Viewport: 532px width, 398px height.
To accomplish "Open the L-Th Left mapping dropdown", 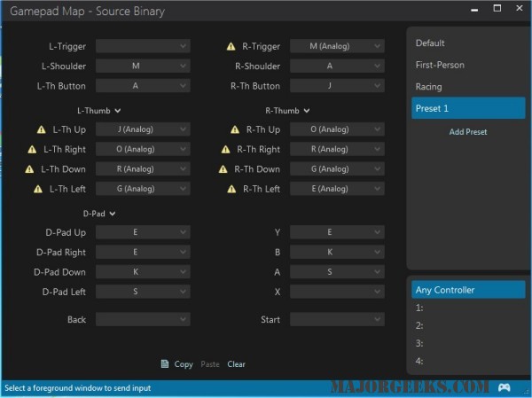I will (143, 189).
